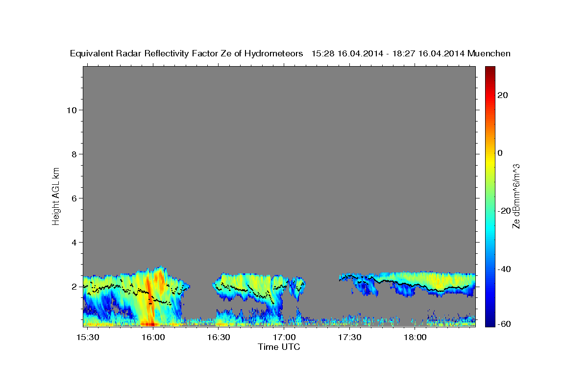This screenshot has height=392, width=588.
Task: Click the 18:00 time tick label
Action: (x=415, y=337)
